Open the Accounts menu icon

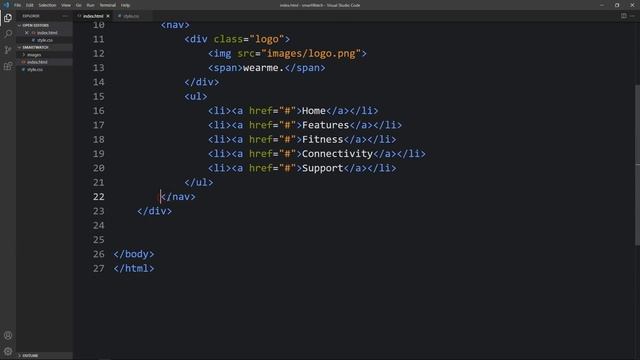8,336
